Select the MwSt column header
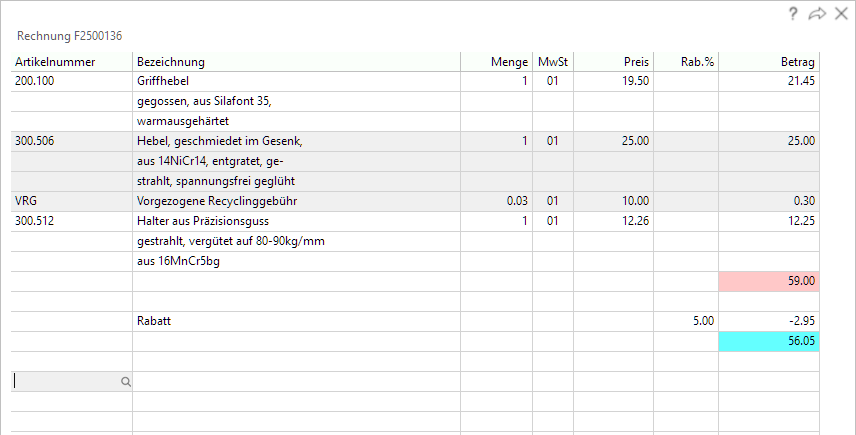856x435 pixels. [x=552, y=62]
